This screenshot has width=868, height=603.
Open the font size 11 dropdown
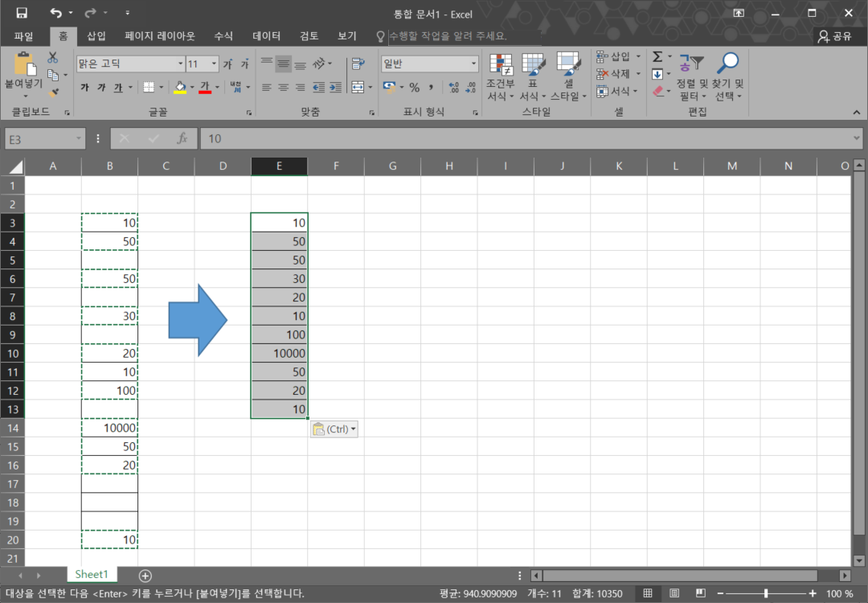click(214, 64)
